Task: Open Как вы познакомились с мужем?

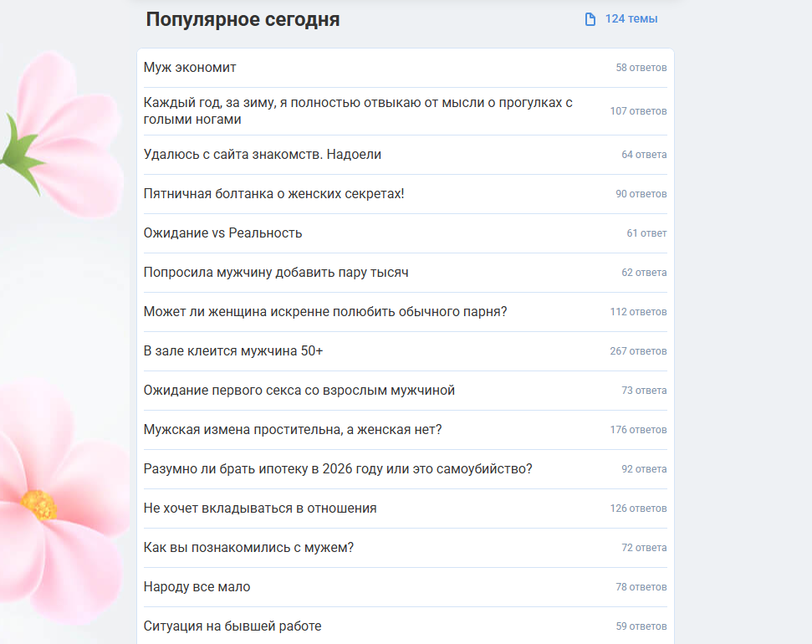Action: pyautogui.click(x=248, y=548)
